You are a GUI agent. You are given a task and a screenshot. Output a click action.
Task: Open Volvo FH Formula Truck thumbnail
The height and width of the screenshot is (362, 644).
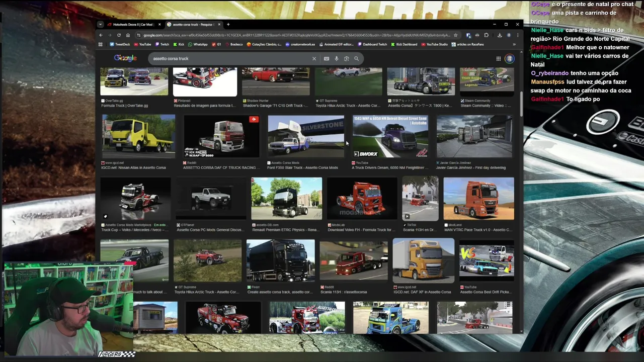click(362, 199)
